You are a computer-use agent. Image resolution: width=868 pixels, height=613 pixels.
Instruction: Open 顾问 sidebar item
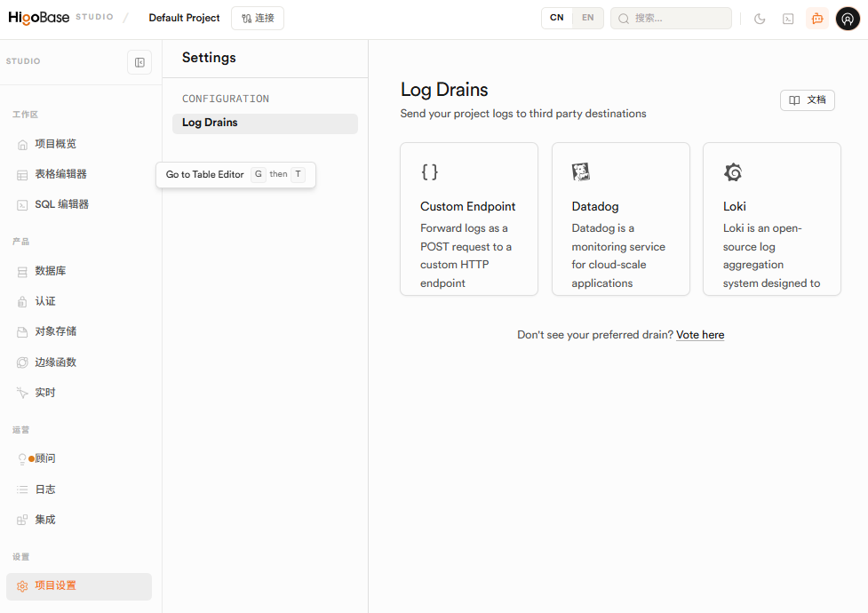(78, 458)
